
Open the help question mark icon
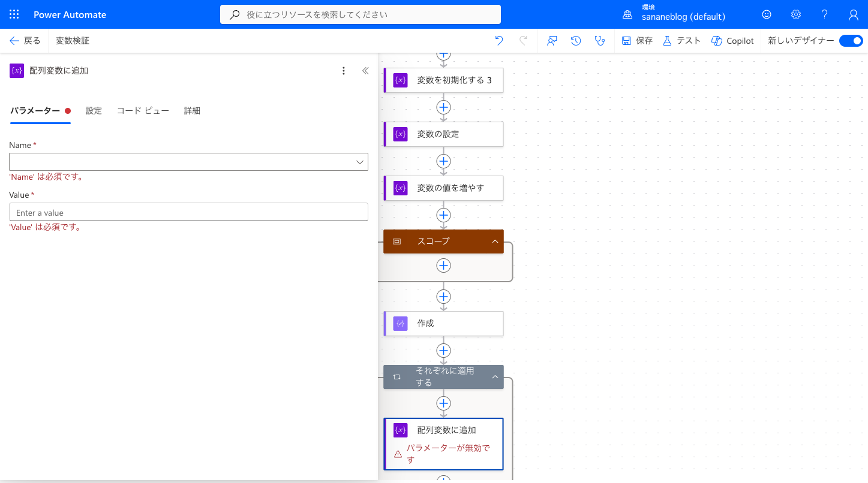[825, 14]
